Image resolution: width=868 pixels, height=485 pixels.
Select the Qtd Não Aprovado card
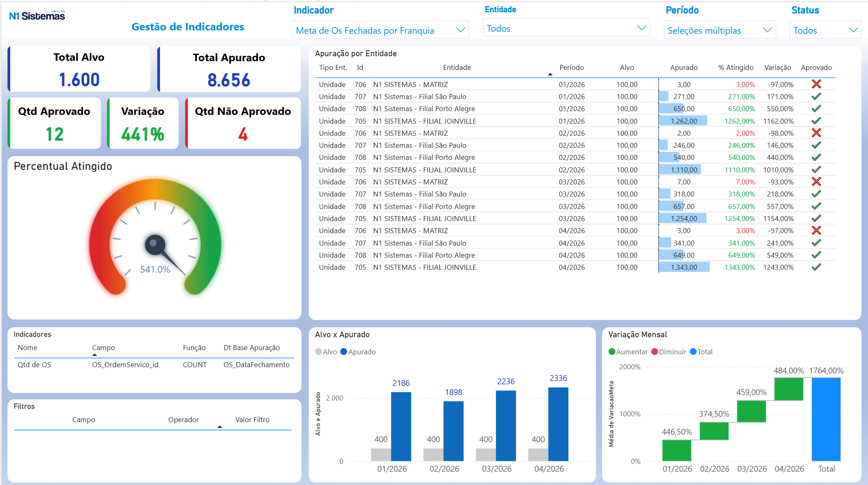tap(243, 123)
